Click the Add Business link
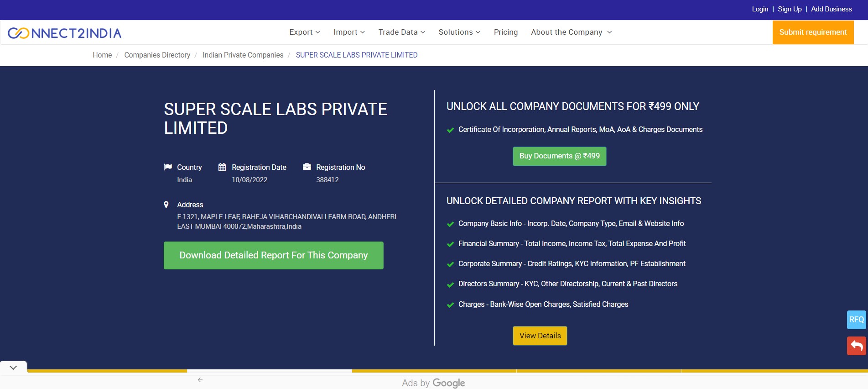 click(x=832, y=9)
